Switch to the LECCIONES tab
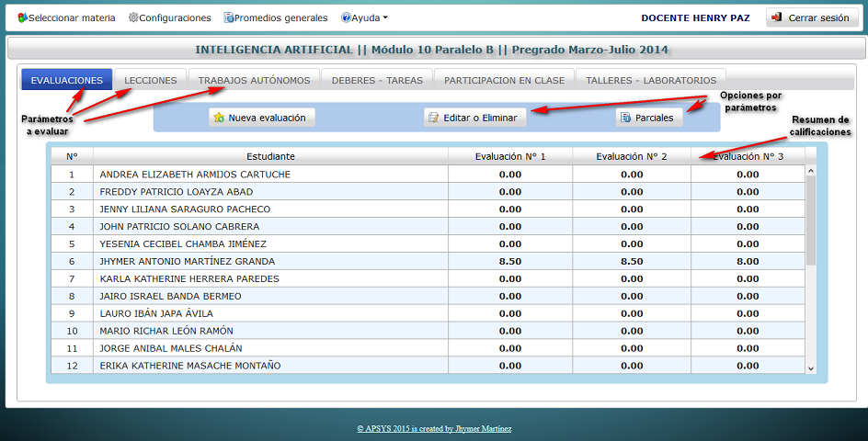Image resolution: width=868 pixels, height=441 pixels. click(151, 80)
